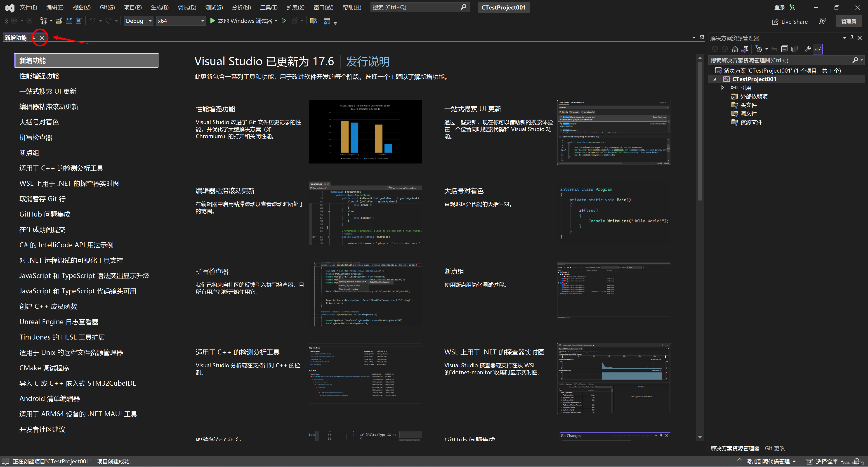
Task: Switch Solution Explorer between solutions and folder views
Action: (x=745, y=49)
